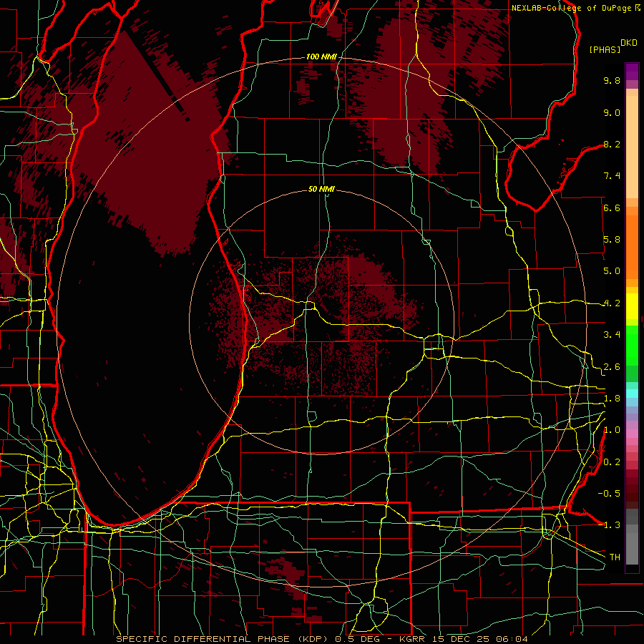
Task: Select the 0.2 scale value
Action: click(x=612, y=462)
